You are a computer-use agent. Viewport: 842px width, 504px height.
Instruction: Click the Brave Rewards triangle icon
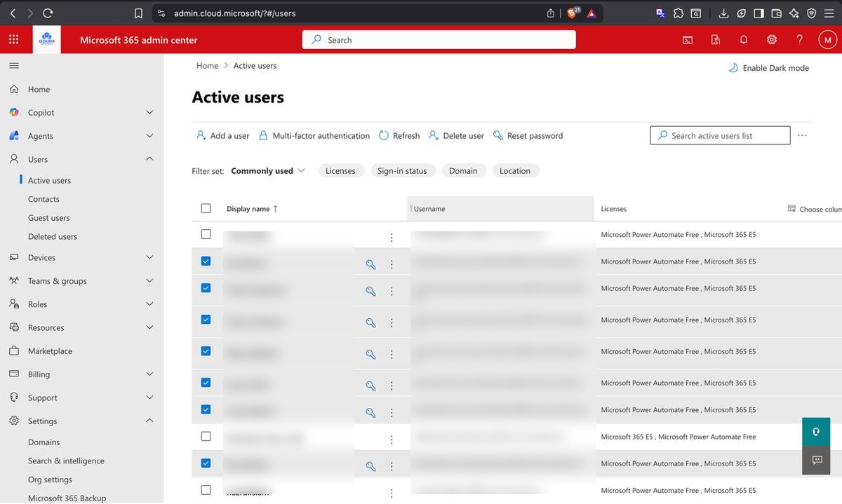[x=592, y=13]
